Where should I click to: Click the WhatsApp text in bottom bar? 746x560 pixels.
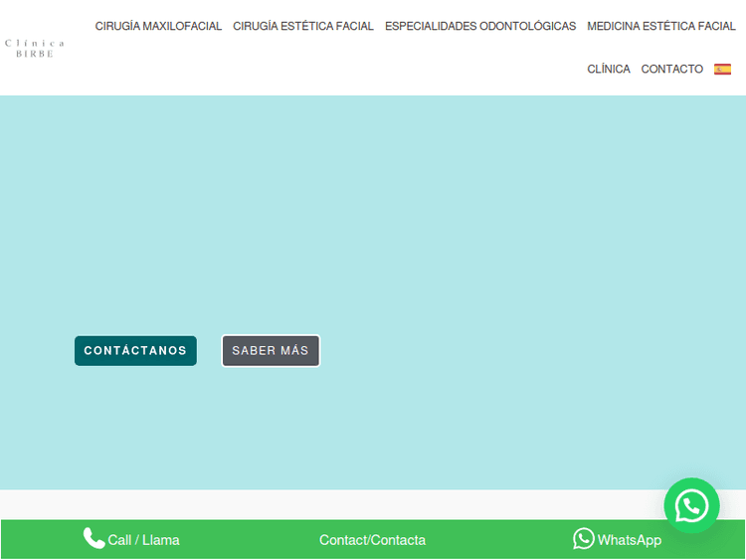629,540
